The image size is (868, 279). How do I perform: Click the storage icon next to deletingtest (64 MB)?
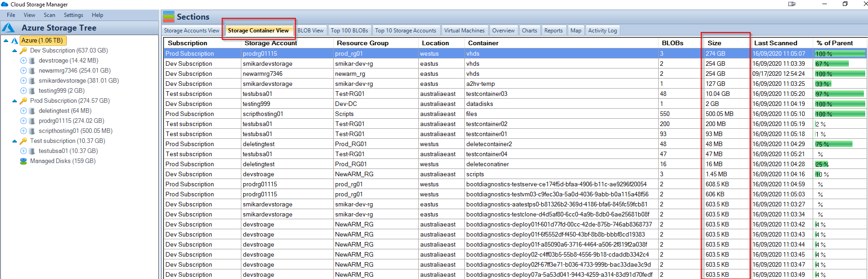32,111
